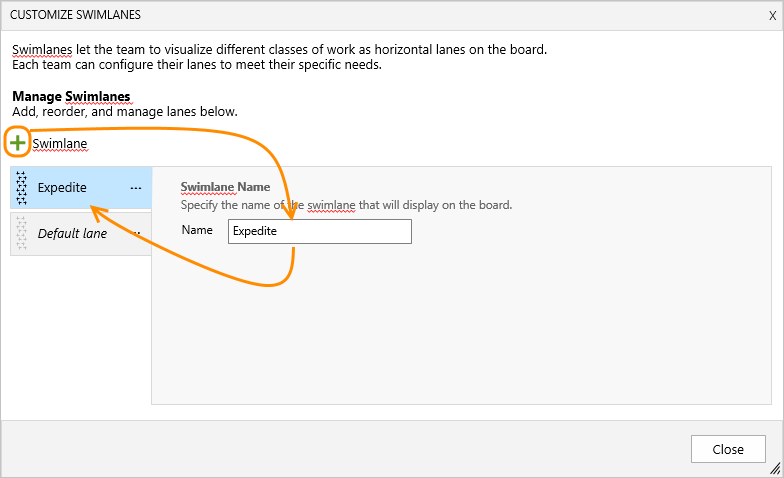Click the Expedite lane drag handle grip
The height and width of the screenshot is (478, 784).
click(x=22, y=188)
